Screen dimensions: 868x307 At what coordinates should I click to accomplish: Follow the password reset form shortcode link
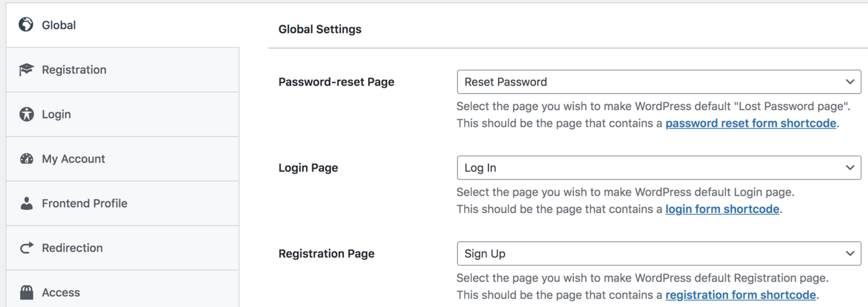coord(751,123)
